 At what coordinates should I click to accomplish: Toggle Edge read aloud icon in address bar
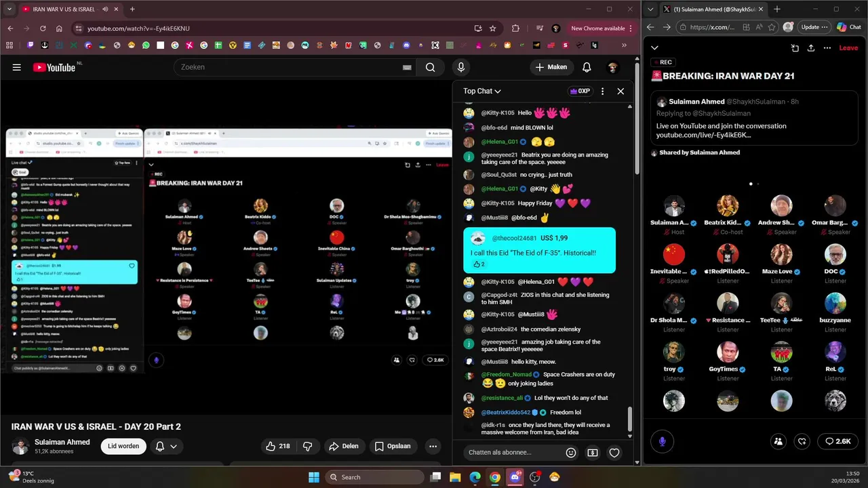(x=759, y=27)
